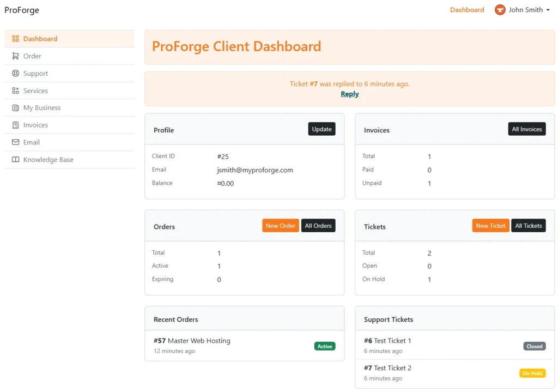Click the yellow On Hold status badge
Image resolution: width=558 pixels, height=392 pixels.
[x=532, y=373]
